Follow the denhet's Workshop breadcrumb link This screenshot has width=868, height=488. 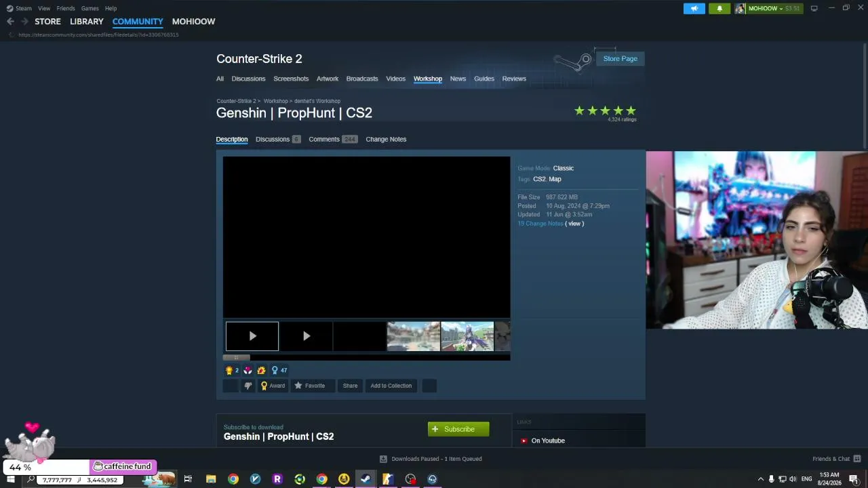point(317,101)
